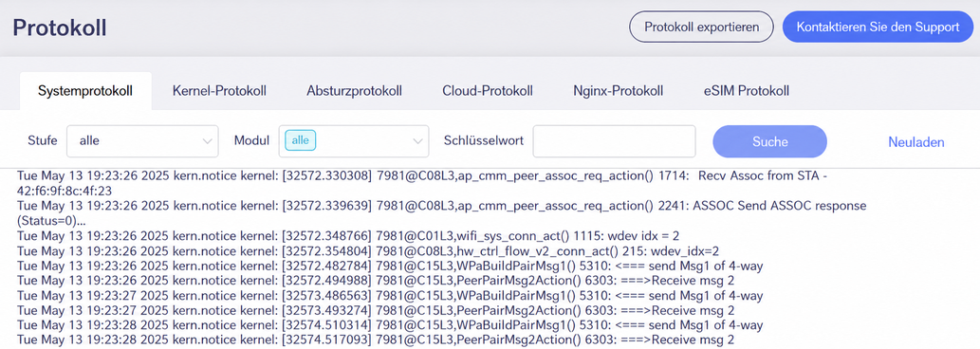Reload logs with the Neuladen link
The height and width of the screenshot is (349, 980).
[x=916, y=142]
